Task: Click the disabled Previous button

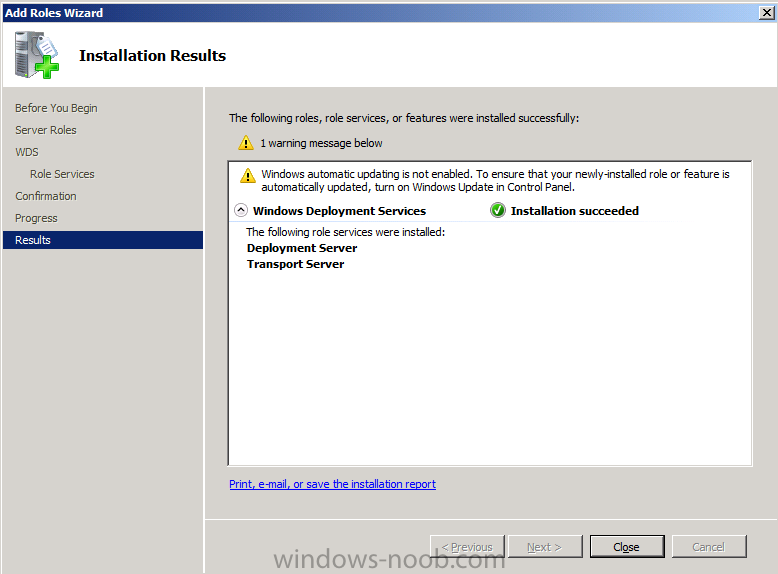Action: 467,546
